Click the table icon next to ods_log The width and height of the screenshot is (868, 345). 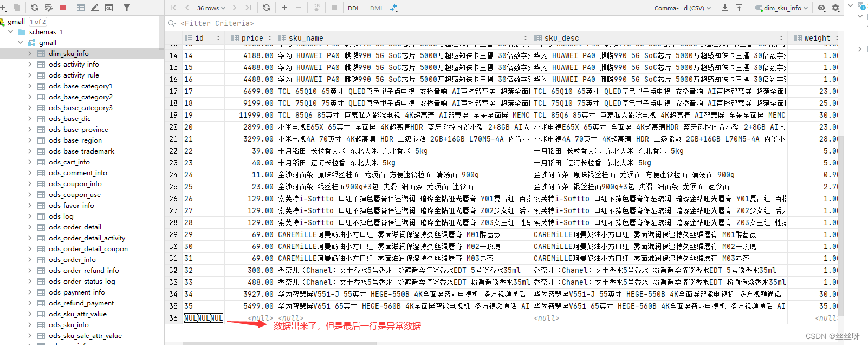click(41, 216)
